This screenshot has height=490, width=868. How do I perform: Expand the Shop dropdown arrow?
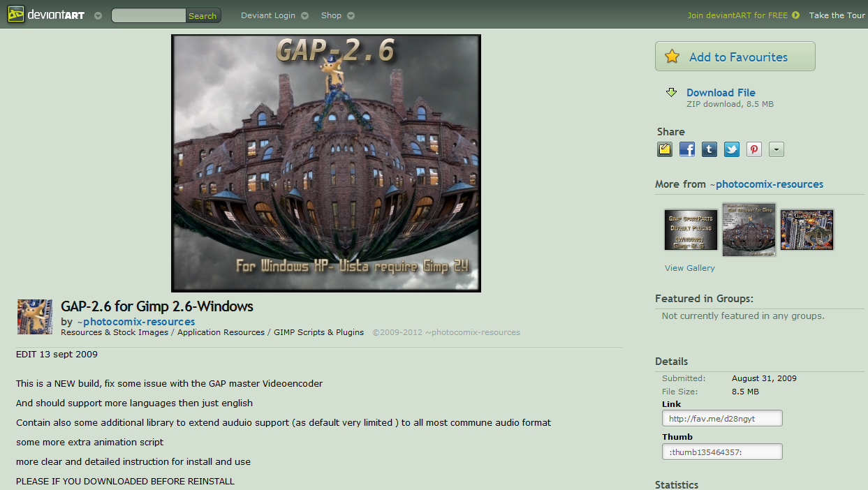tap(351, 15)
